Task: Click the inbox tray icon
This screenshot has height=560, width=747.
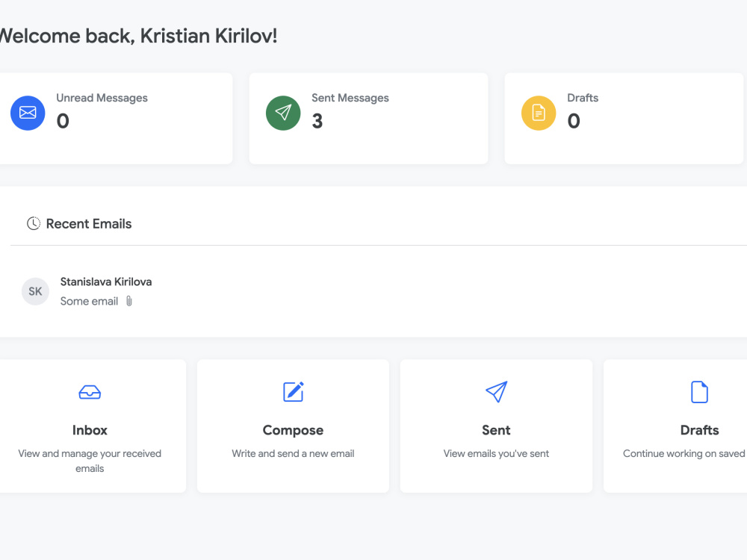Action: click(90, 392)
